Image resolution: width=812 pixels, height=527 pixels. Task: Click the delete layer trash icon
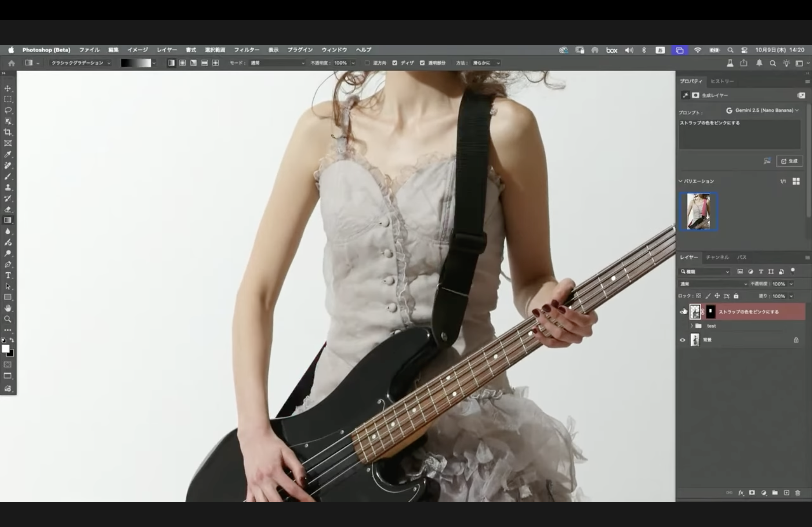[x=798, y=493]
